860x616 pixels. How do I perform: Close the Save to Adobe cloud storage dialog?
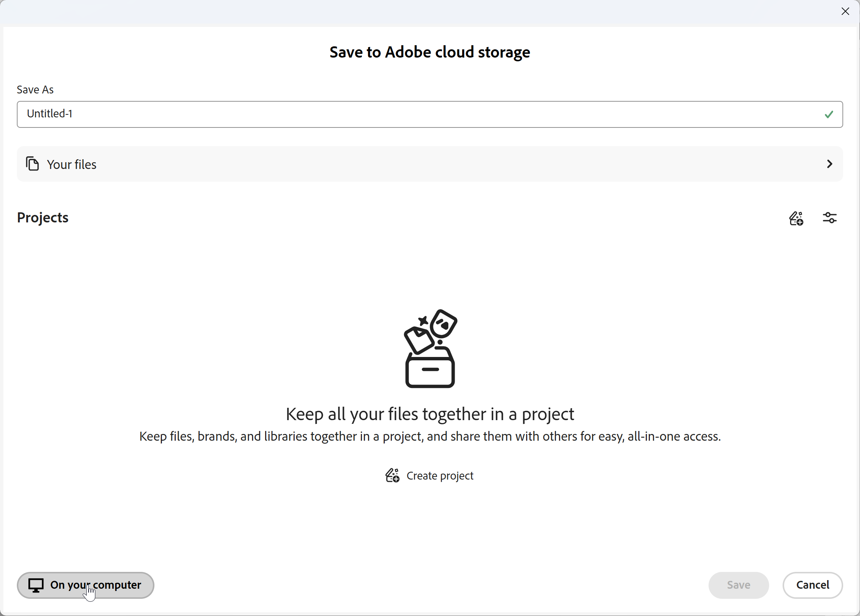pos(845,11)
